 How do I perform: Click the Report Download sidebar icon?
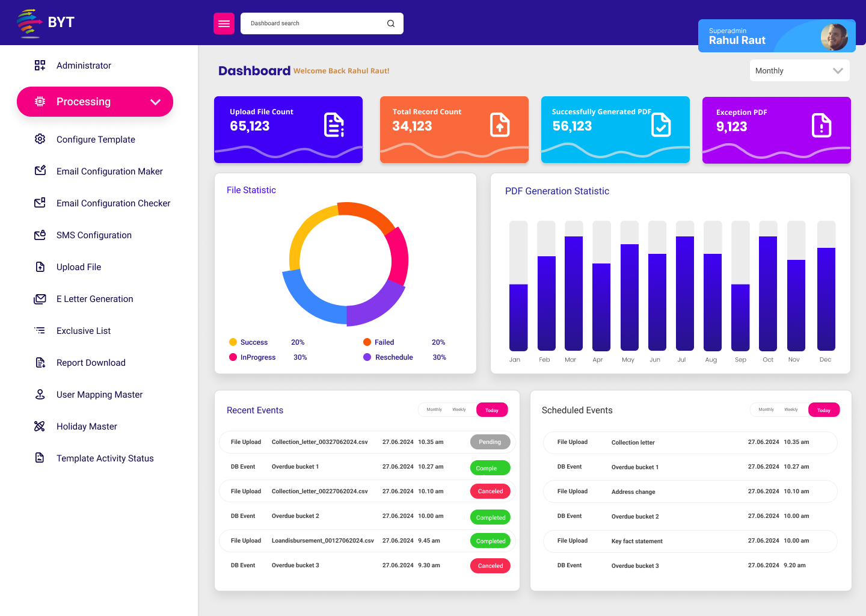point(40,362)
